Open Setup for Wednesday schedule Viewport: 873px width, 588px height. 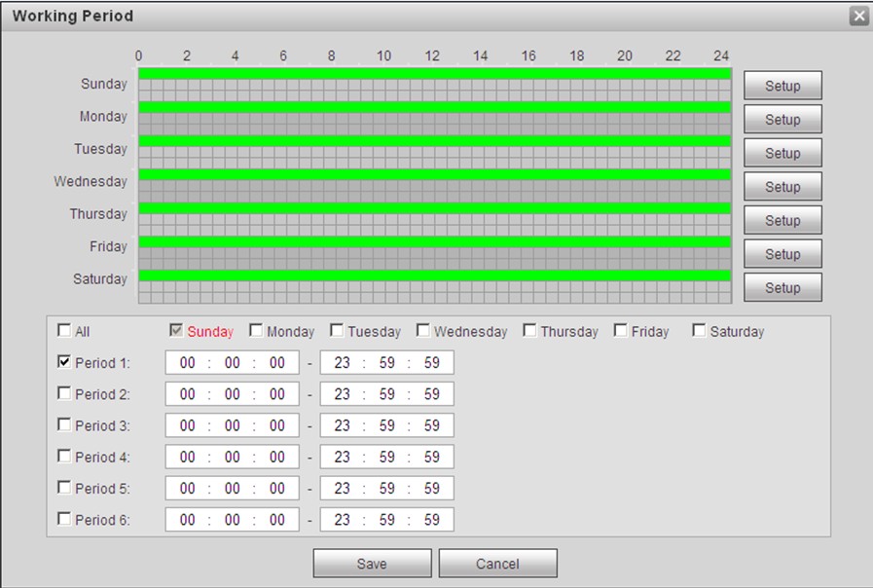click(782, 187)
